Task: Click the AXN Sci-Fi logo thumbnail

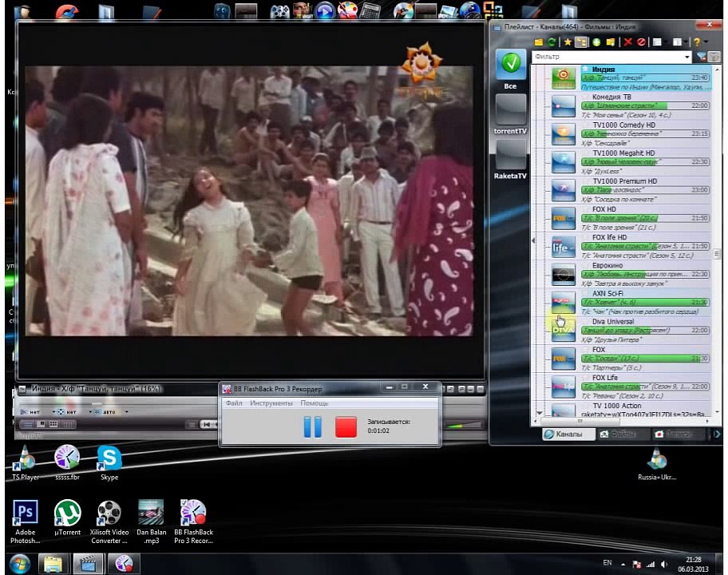Action: coord(564,303)
